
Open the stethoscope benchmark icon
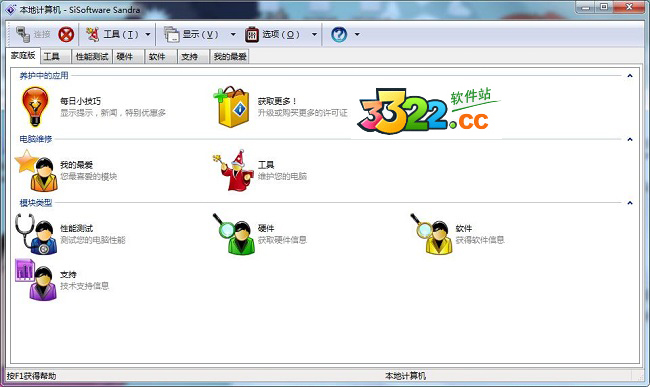click(36, 234)
